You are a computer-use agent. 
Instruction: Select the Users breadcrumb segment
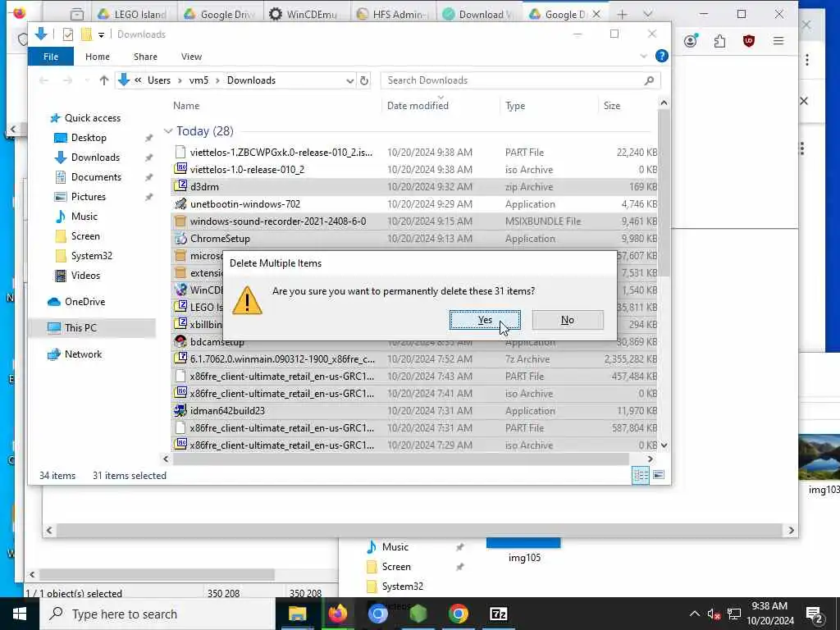(x=159, y=80)
